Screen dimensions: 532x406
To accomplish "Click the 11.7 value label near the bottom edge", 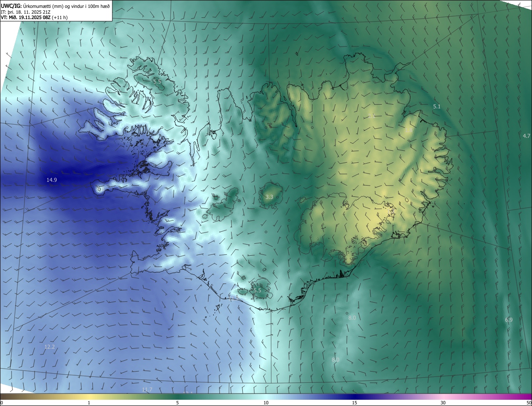I will (147, 389).
